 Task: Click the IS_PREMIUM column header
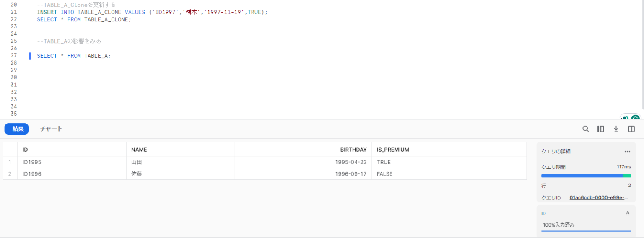[449, 150]
